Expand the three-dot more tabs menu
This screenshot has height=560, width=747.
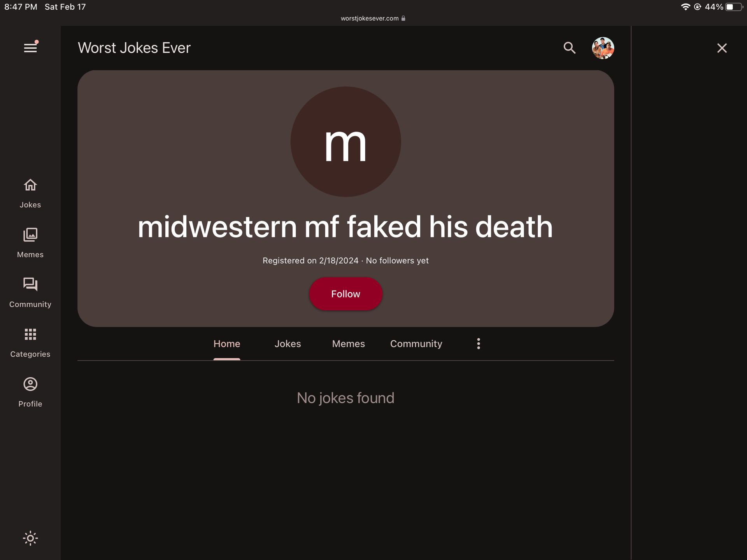[479, 343]
